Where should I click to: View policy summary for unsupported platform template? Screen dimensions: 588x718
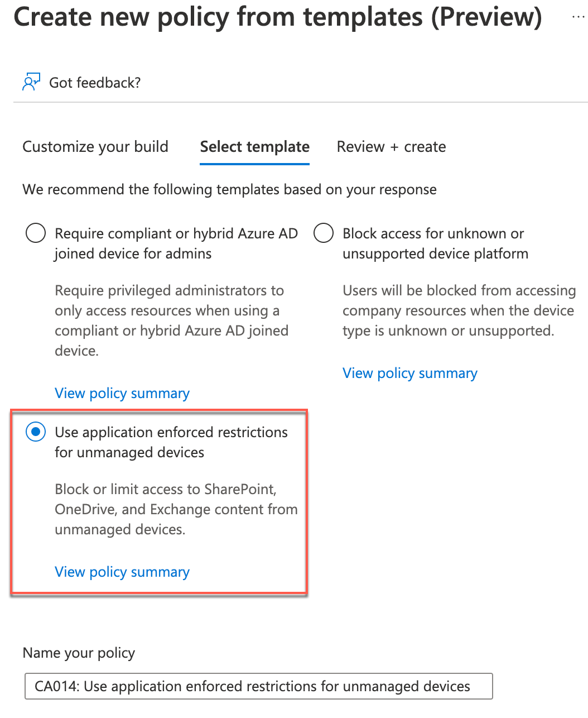pos(410,373)
